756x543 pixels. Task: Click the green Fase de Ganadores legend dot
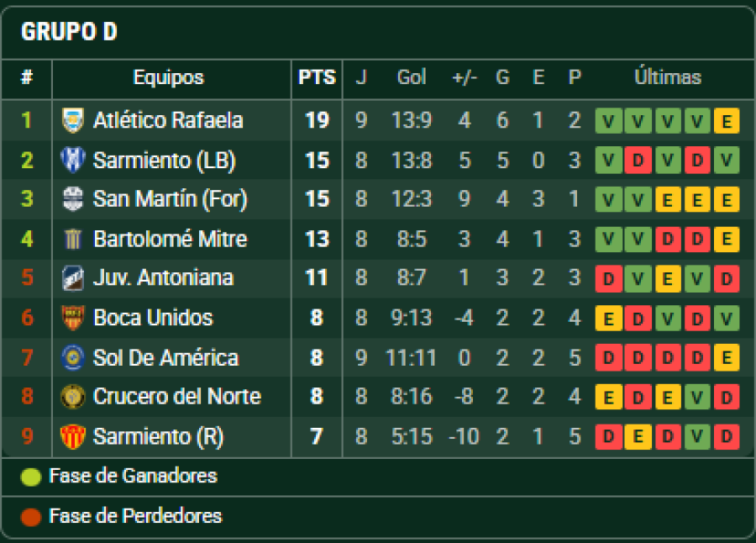31,477
